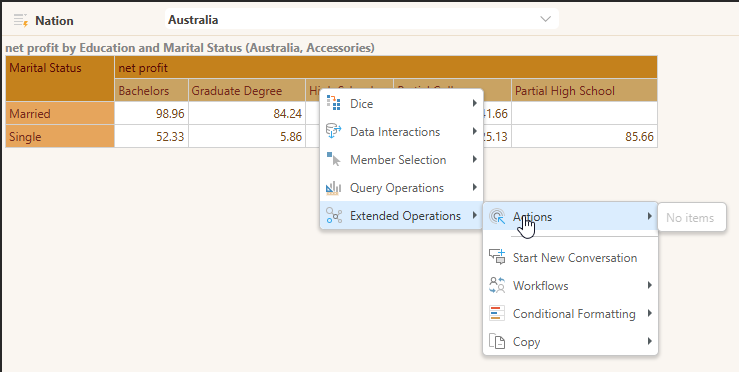
Task: Click the Data Interactions database icon
Action: click(334, 132)
